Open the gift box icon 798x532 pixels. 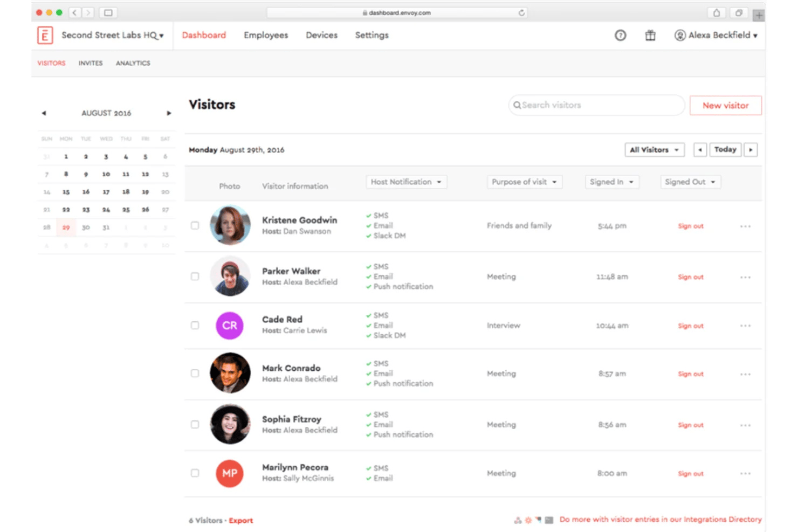(650, 36)
